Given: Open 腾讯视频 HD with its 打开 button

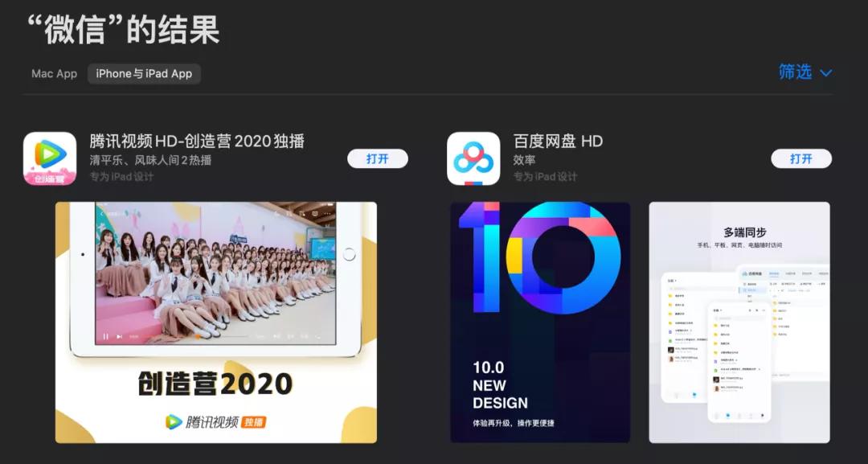Looking at the screenshot, I should point(378,159).
